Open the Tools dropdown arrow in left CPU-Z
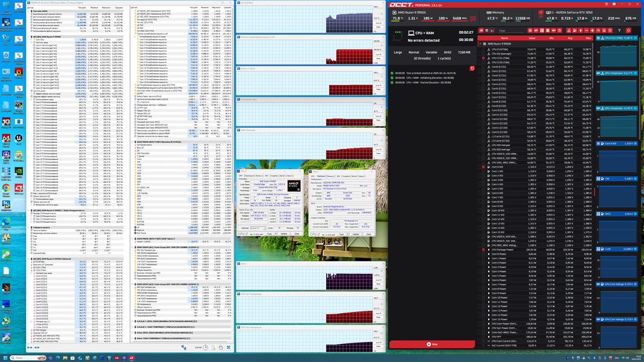644x362 pixels. pos(275,233)
